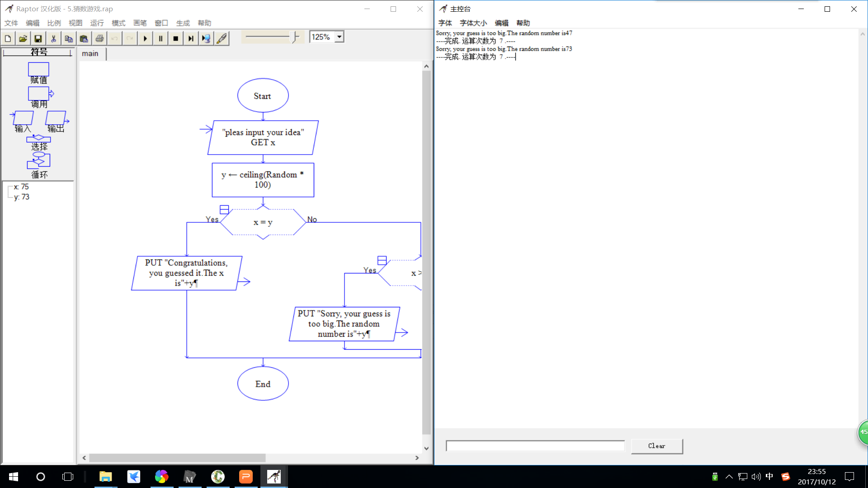This screenshot has width=868, height=488.
Task: Open the 比例 menu
Action: point(54,23)
